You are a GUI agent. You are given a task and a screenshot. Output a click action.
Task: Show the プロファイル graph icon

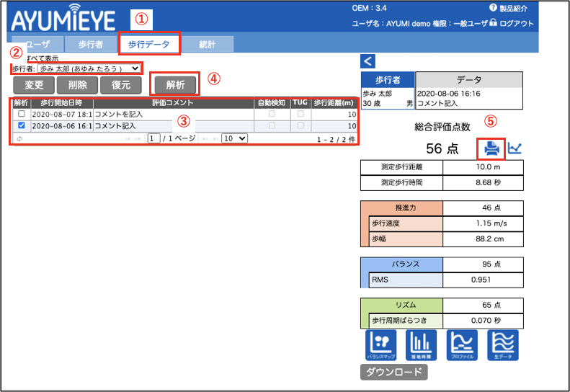click(463, 346)
